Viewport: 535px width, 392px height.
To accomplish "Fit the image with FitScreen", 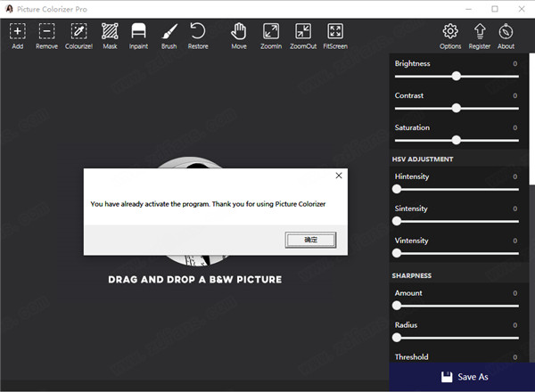I will [335, 37].
